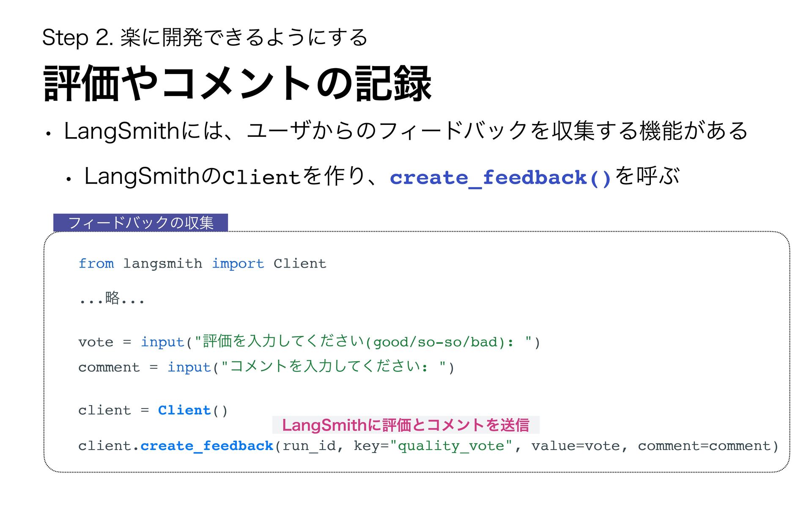Click the input call on the vote line
812x508 pixels.
point(162,342)
